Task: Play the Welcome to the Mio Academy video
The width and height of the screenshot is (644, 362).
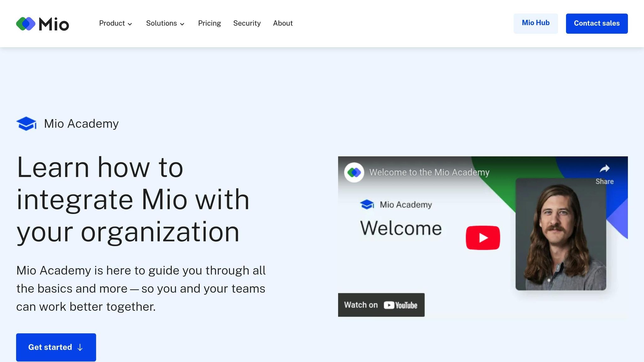Action: (x=483, y=238)
